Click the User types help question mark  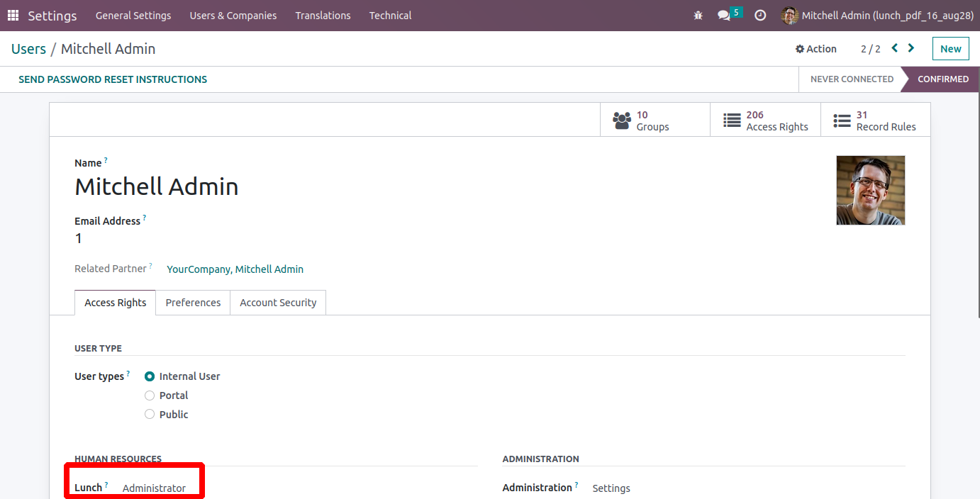(x=128, y=374)
